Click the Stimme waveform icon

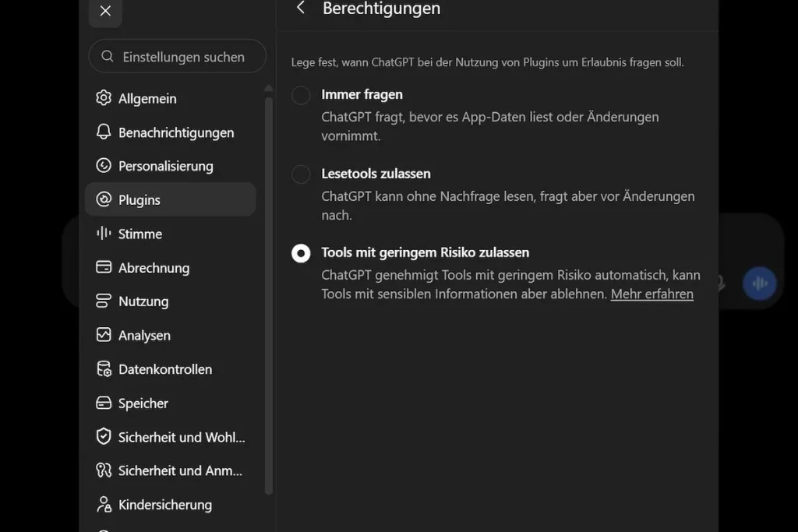tap(104, 233)
